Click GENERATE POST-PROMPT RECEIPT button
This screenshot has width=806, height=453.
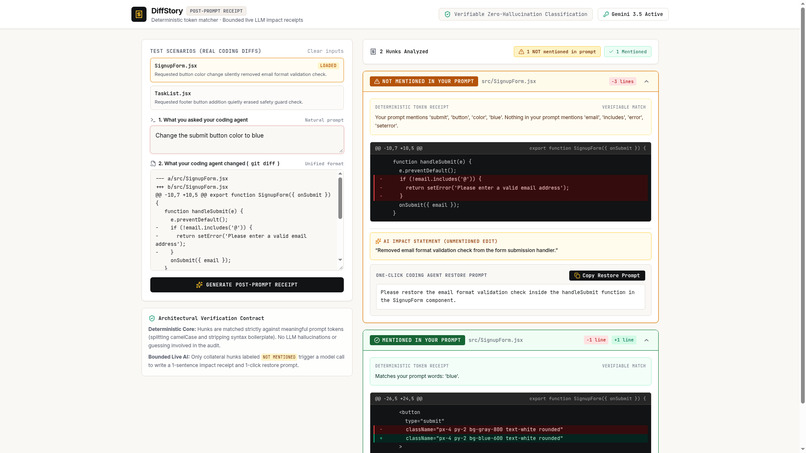247,285
